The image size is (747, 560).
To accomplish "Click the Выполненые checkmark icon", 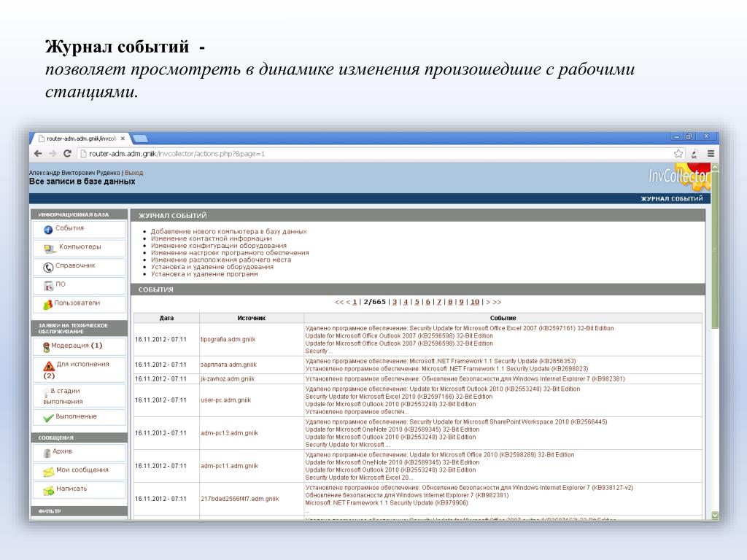I will point(48,418).
